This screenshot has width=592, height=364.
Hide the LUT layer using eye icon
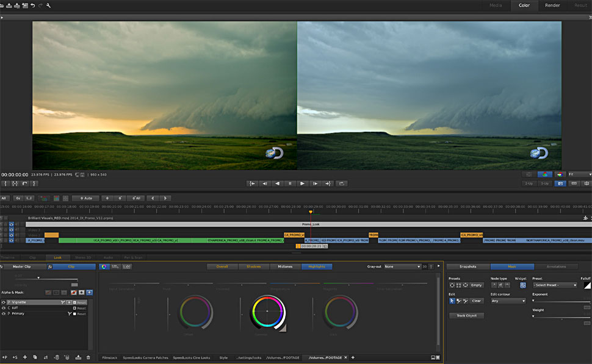(4, 308)
